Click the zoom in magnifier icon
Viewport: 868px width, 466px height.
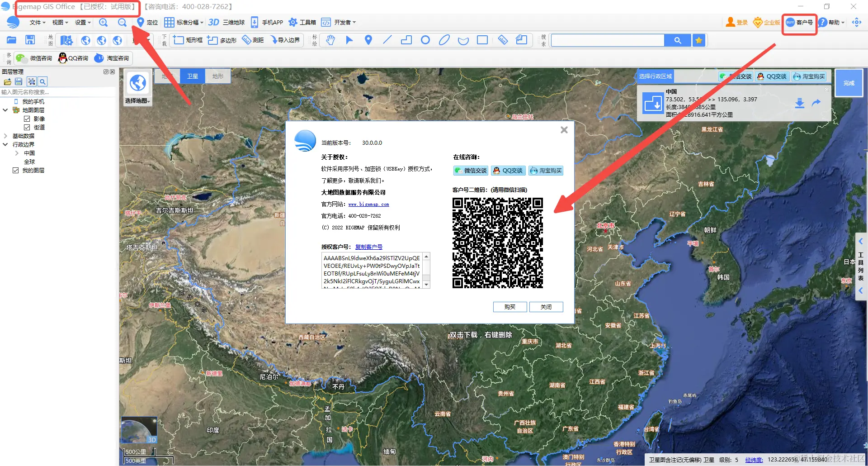click(x=104, y=22)
